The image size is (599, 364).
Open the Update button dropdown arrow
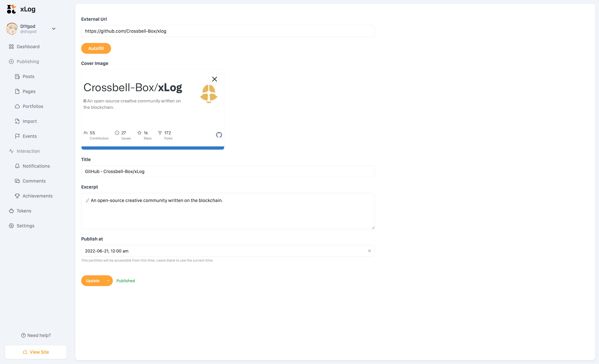coord(108,281)
